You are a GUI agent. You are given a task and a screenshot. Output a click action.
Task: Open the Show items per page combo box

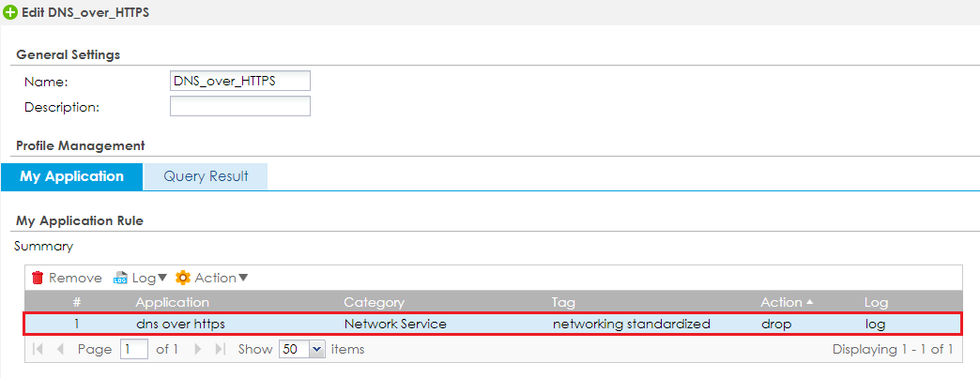pos(315,349)
